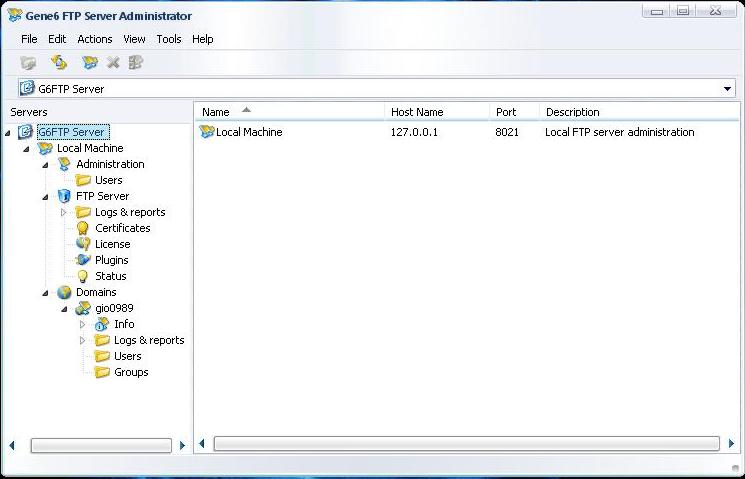Click the G6FTP Server icon in address bar
Image resolution: width=745 pixels, height=479 pixels.
(27, 88)
